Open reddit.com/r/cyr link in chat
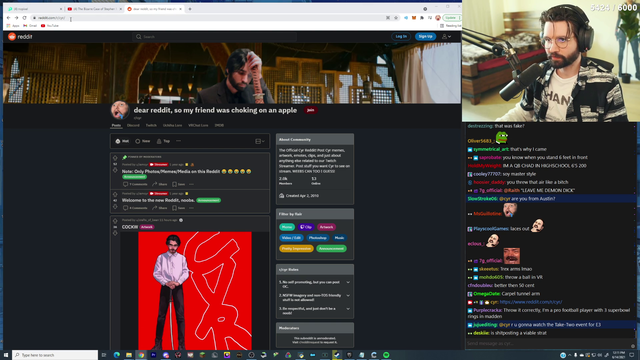Image resolution: width=640 pixels, height=360 pixels. 531,302
